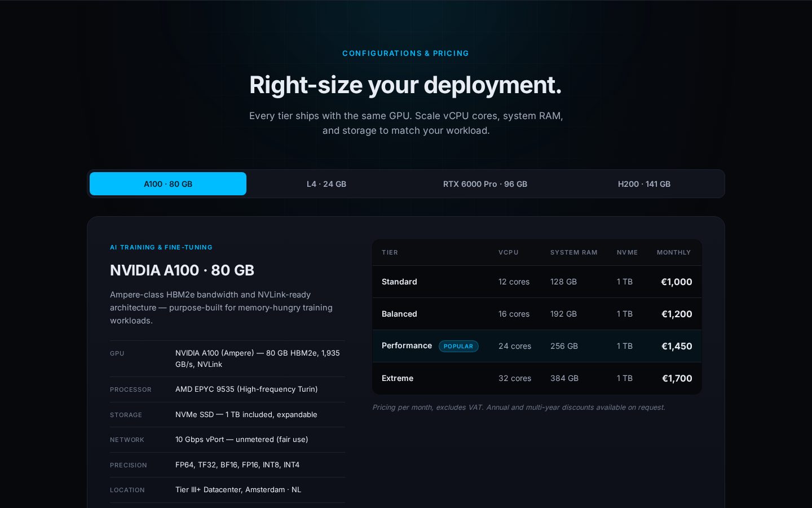Click the CONFIGURATIONS & PRICING label
The width and height of the screenshot is (812, 508).
click(x=405, y=53)
